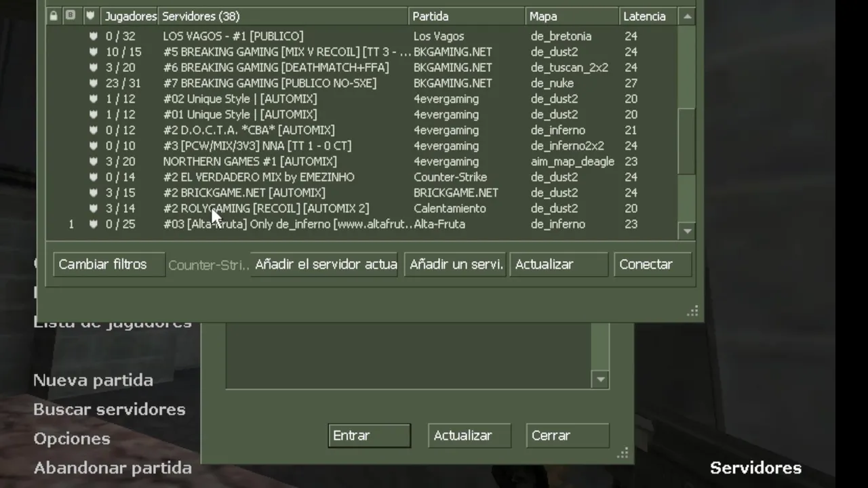Sort by bots column header icon
Image resolution: width=868 pixels, height=488 pixels.
[71, 16]
